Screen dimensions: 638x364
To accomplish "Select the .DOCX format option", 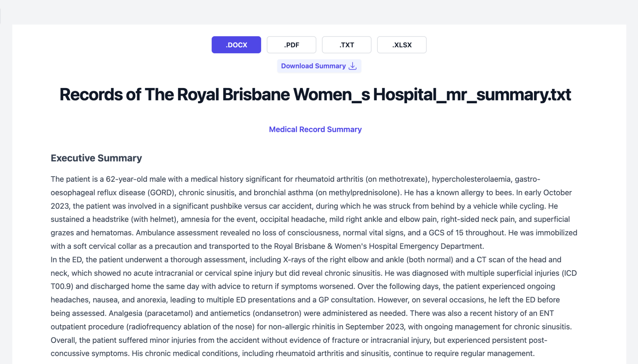I will (x=236, y=45).
